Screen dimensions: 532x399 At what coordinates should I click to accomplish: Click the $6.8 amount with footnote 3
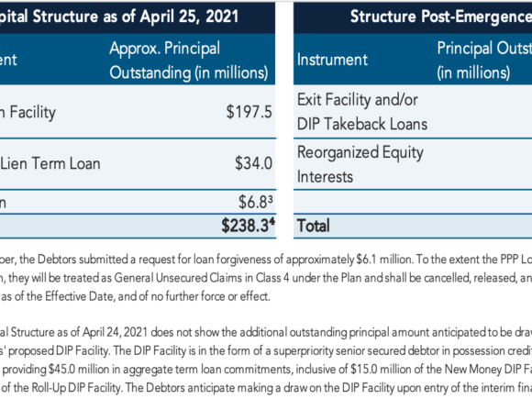[x=256, y=202]
